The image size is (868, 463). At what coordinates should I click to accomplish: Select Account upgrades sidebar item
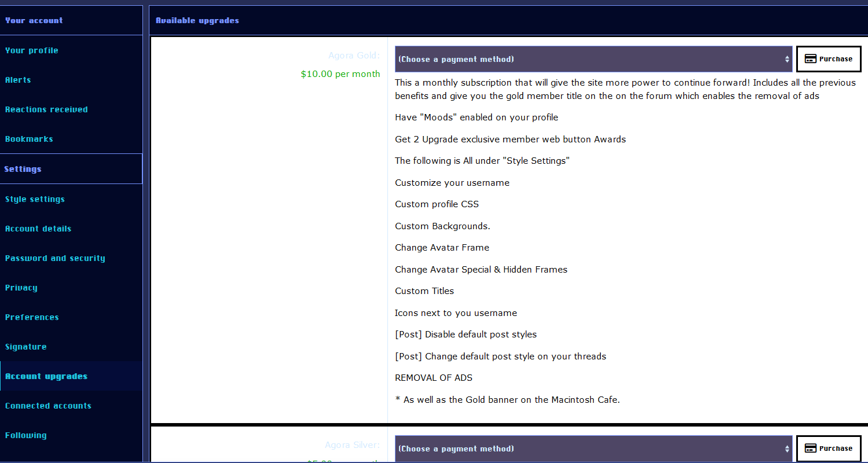point(46,376)
